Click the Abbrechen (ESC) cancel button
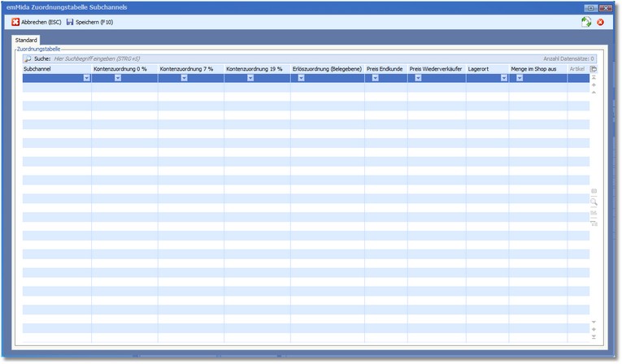Screen dimensions: 622x364 point(37,22)
